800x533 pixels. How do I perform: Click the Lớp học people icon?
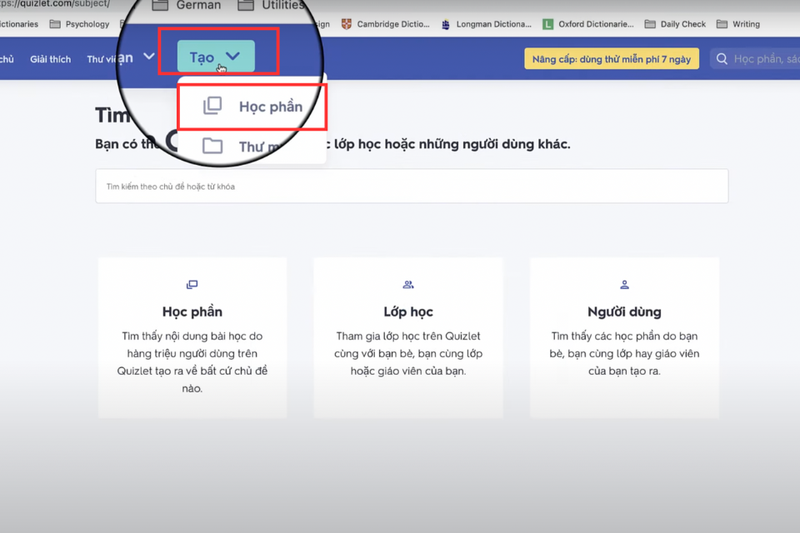pos(408,285)
